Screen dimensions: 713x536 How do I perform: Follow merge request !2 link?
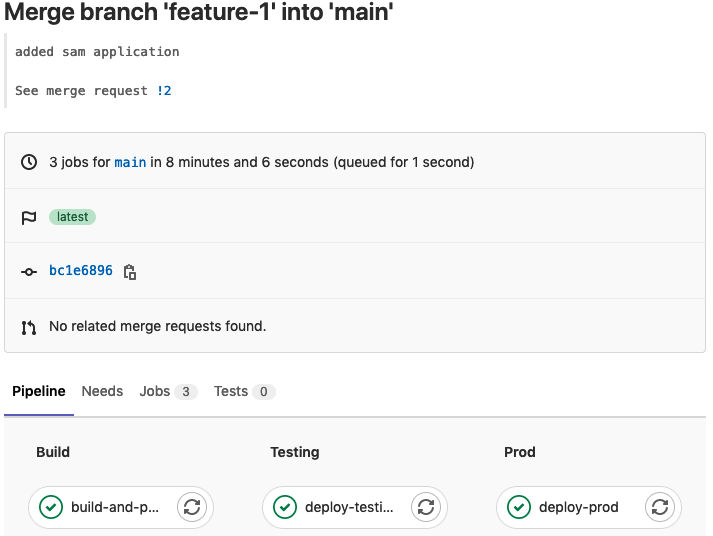pos(164,91)
